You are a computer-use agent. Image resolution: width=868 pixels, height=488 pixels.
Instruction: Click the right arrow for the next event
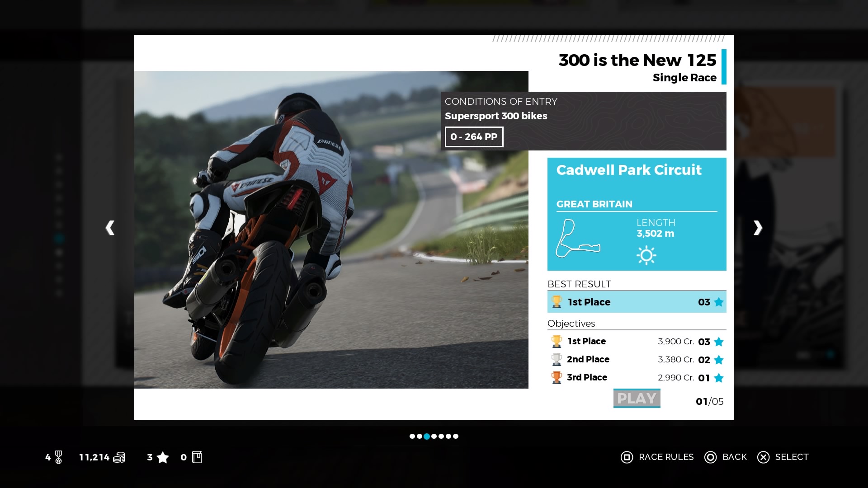coord(758,228)
